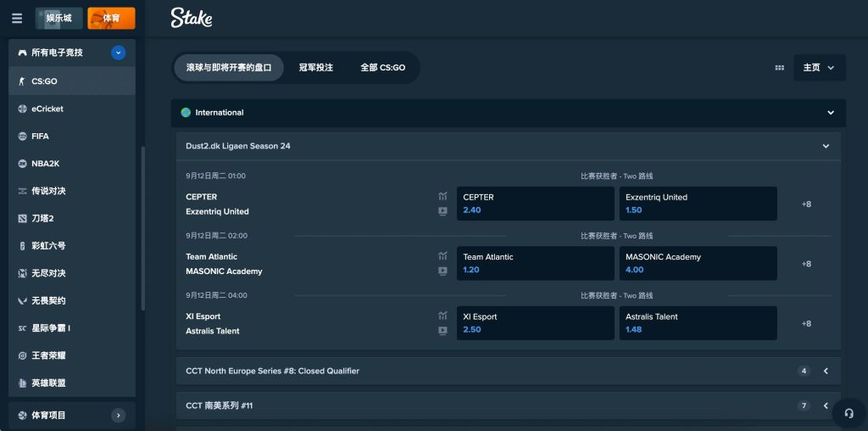Click the 王者荣耀 sidebar icon
Screen dimensions: 868x431
[22, 355]
